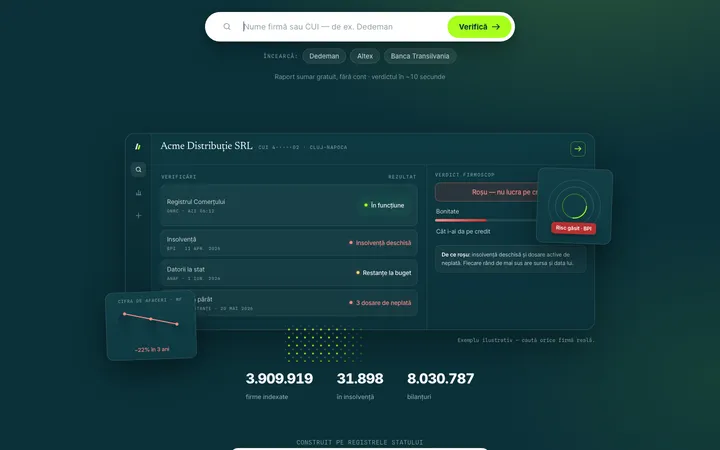Click the circular risk gauge card
The width and height of the screenshot is (720, 450).
(x=574, y=206)
